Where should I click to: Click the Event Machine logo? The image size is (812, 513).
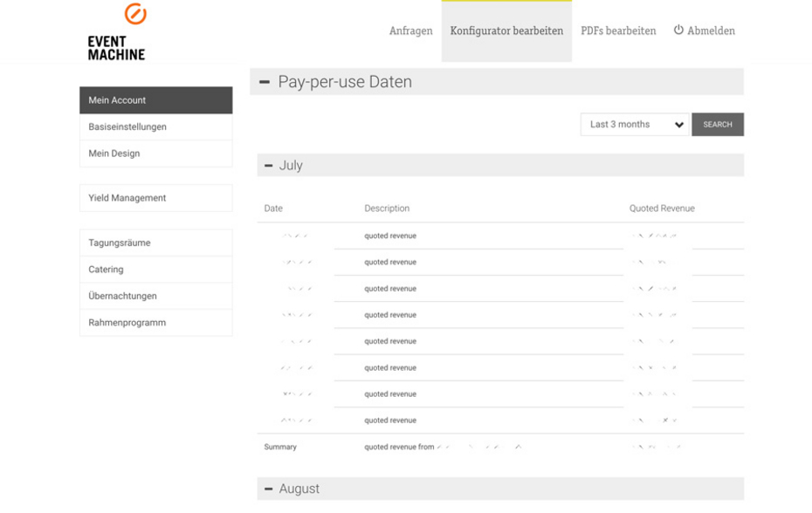click(117, 32)
